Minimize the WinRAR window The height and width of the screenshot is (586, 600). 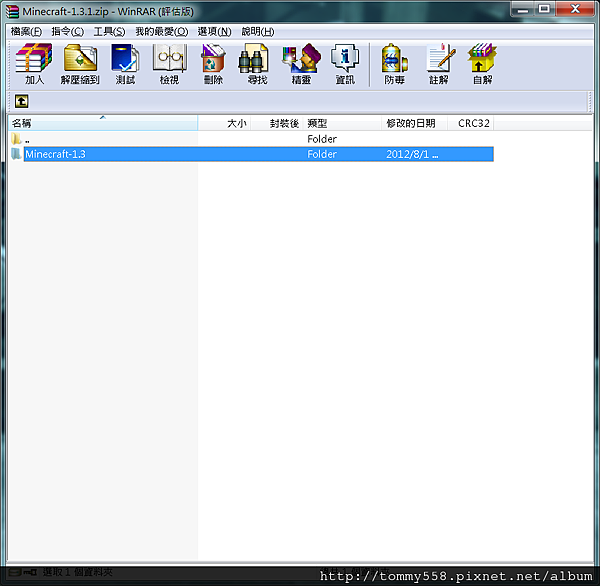pyautogui.click(x=523, y=9)
